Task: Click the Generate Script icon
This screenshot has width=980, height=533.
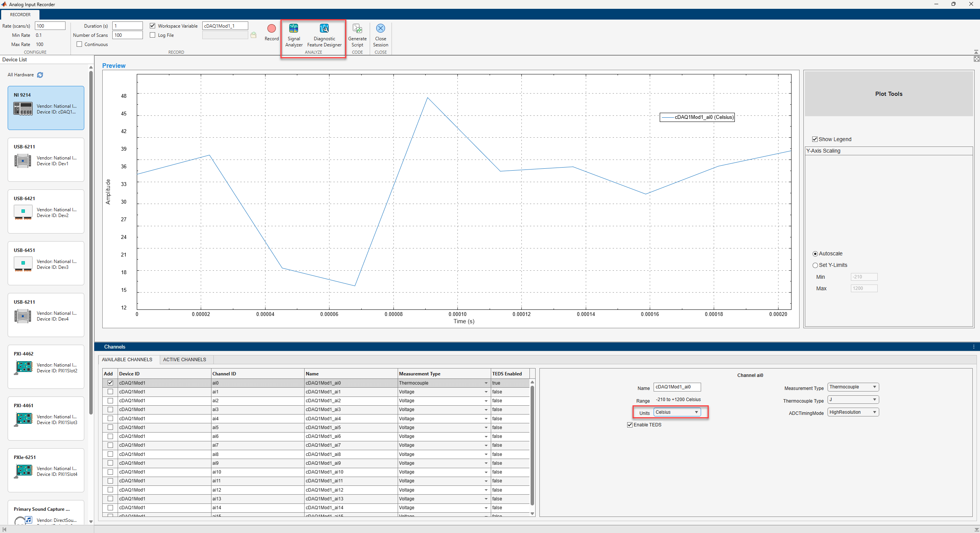Action: click(357, 28)
